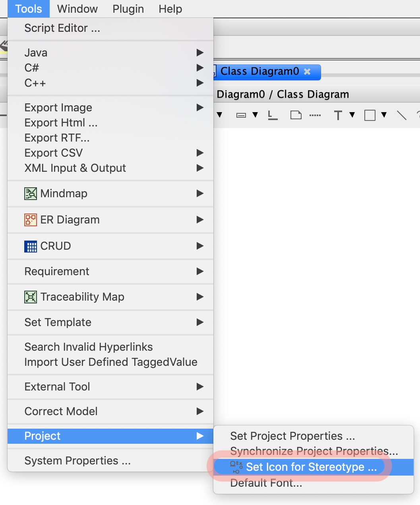Viewport: 420px width, 505px height.
Task: Open System Properties menu entry
Action: pyautogui.click(x=77, y=461)
